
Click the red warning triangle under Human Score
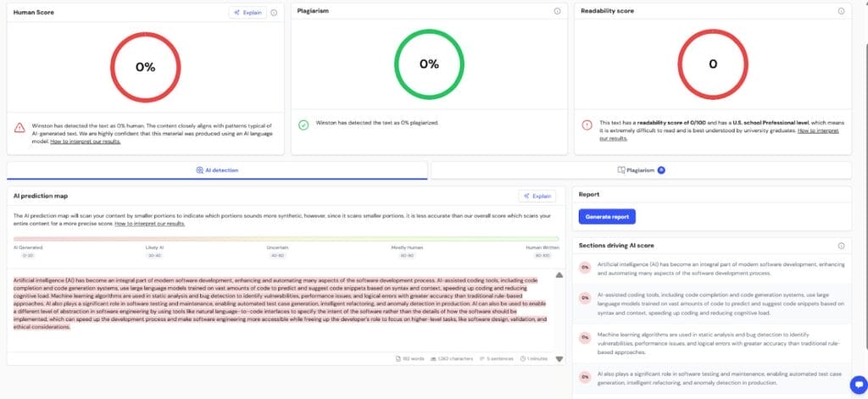click(19, 128)
